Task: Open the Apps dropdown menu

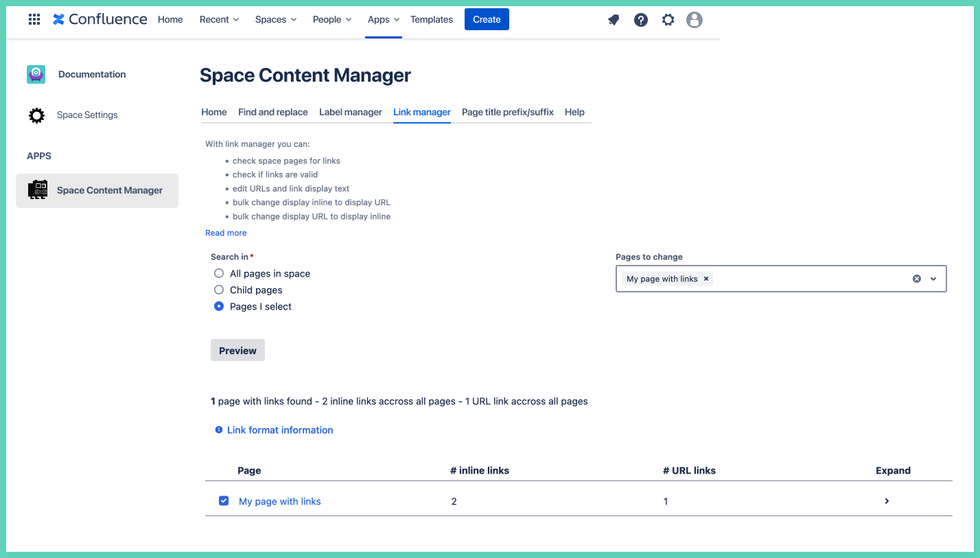Action: click(384, 19)
